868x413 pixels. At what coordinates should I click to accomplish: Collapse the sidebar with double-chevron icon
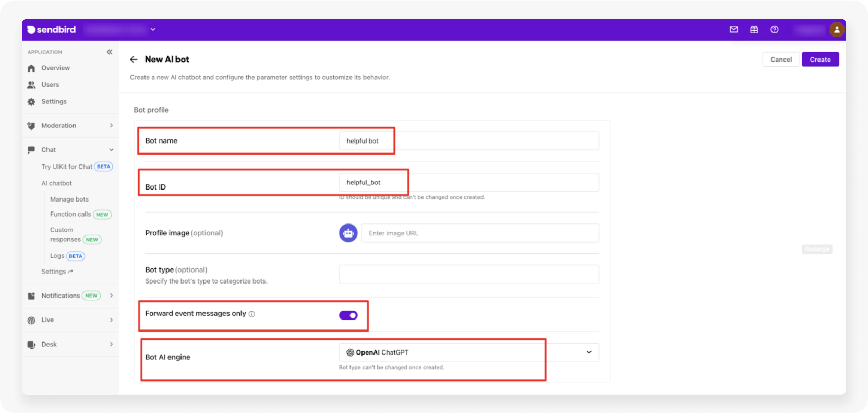[x=110, y=52]
